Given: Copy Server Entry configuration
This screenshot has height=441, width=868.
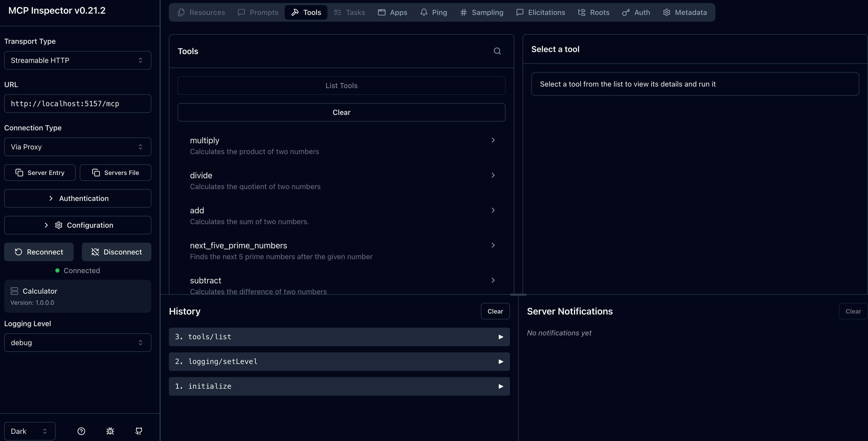Looking at the screenshot, I should tap(40, 173).
